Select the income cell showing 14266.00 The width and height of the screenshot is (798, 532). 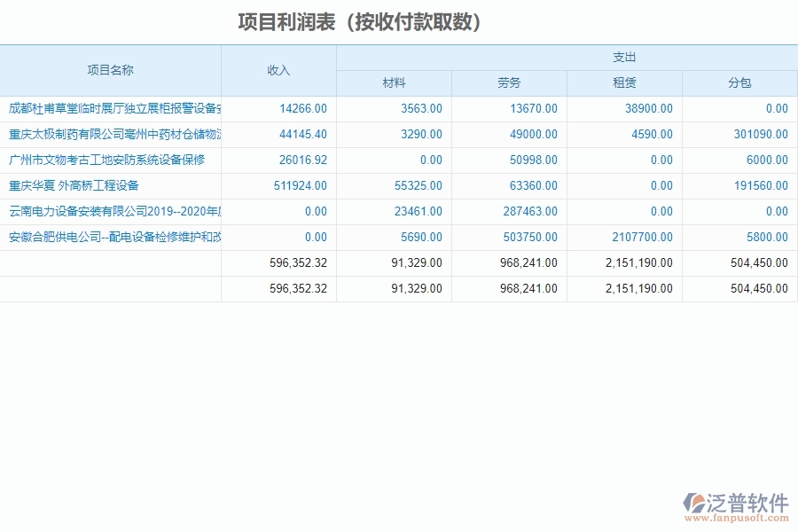(x=301, y=109)
